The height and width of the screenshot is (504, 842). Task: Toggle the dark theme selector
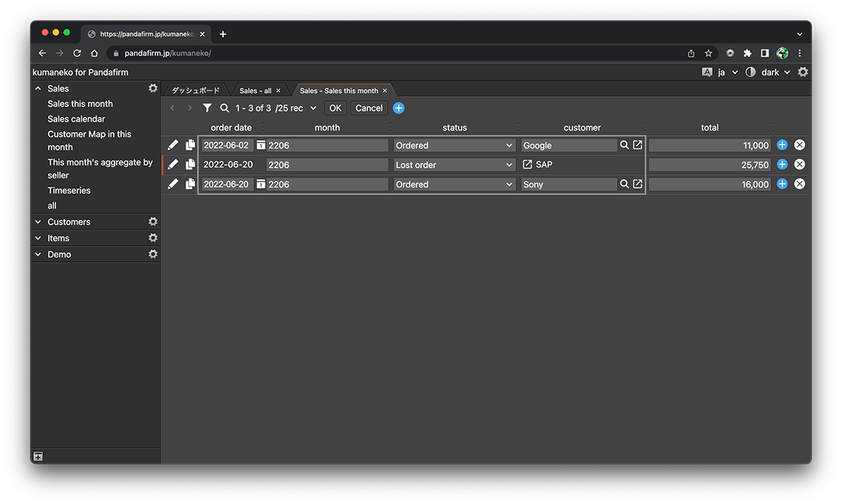coord(770,72)
